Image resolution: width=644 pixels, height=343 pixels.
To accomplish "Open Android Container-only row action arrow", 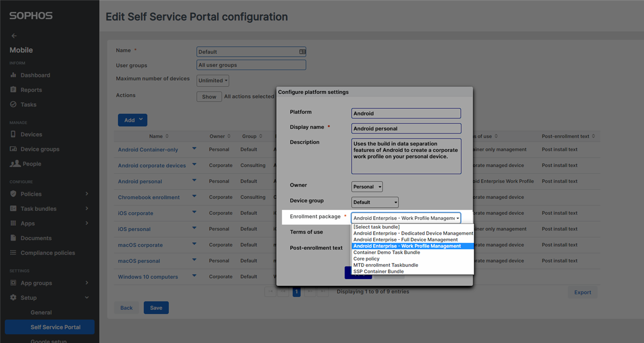I will pyautogui.click(x=194, y=149).
